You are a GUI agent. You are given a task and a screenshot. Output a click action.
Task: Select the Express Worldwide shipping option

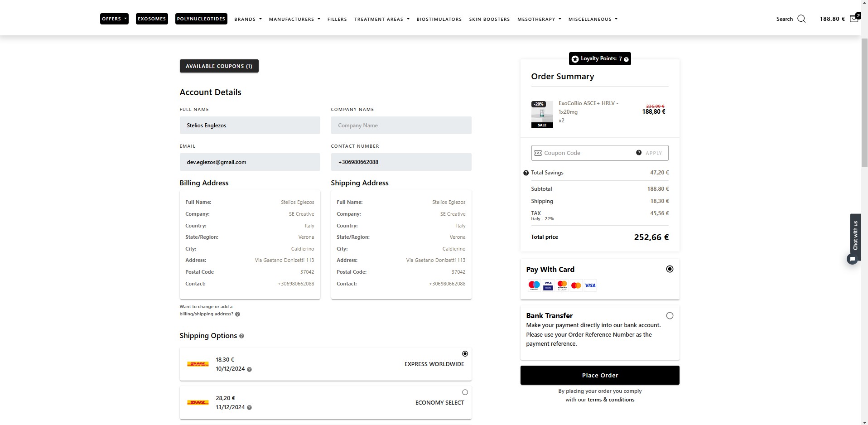(465, 354)
